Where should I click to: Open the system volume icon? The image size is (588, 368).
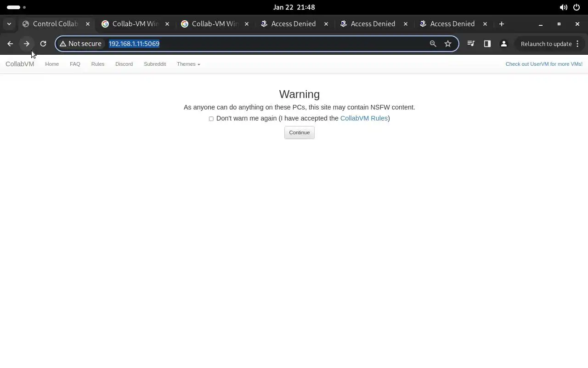tap(563, 7)
